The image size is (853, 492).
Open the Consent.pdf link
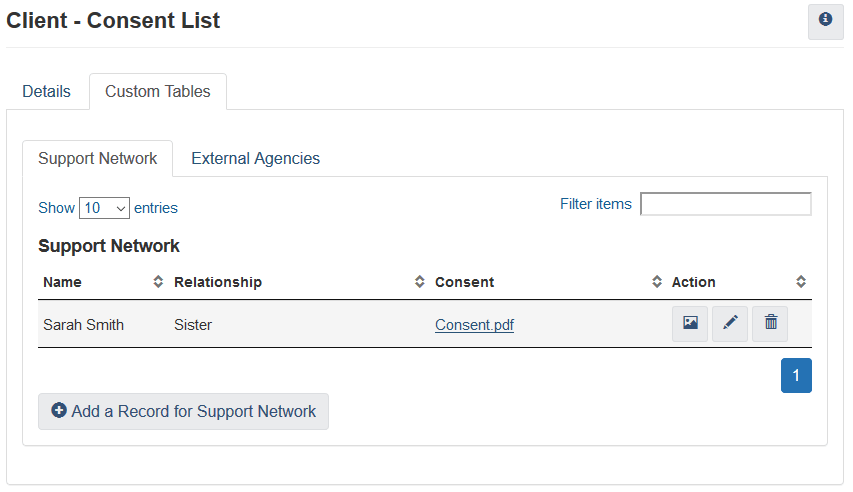pyautogui.click(x=474, y=325)
